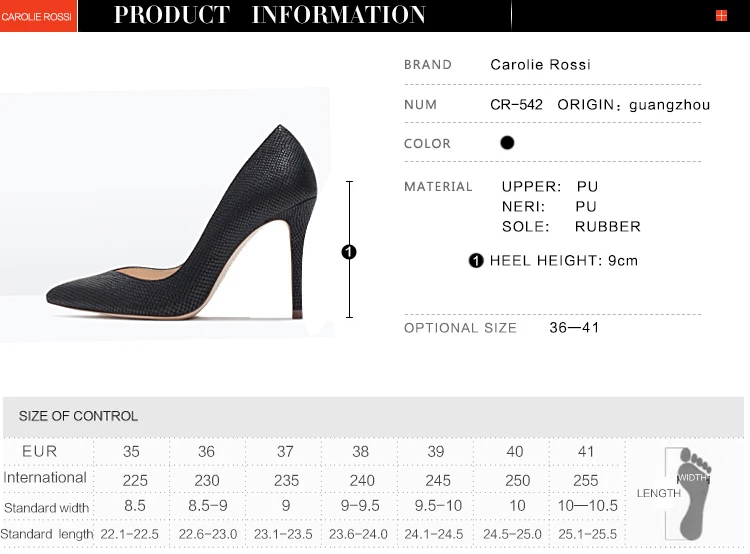Click the red square icon at top right
Viewport: 750px width, 554px height.
tap(721, 16)
